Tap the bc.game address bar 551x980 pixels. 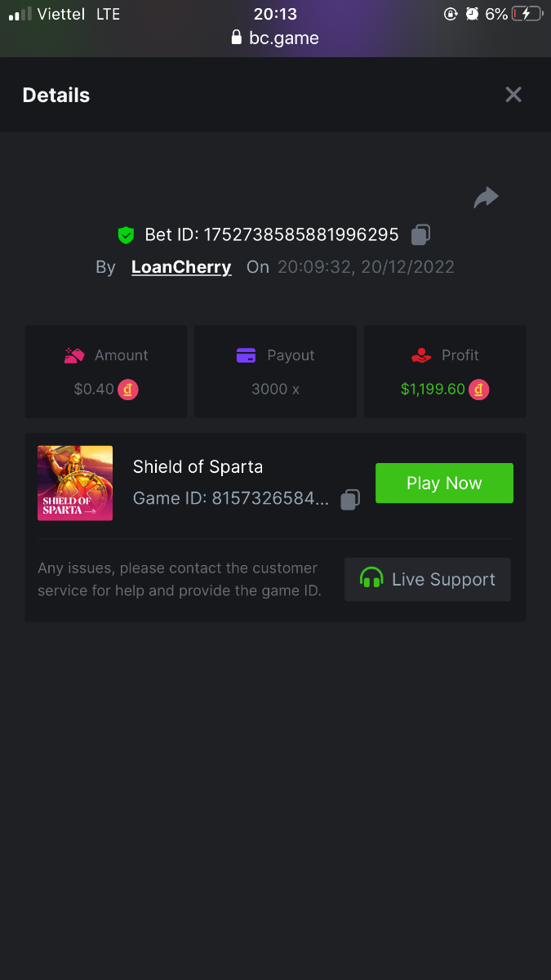coord(275,38)
